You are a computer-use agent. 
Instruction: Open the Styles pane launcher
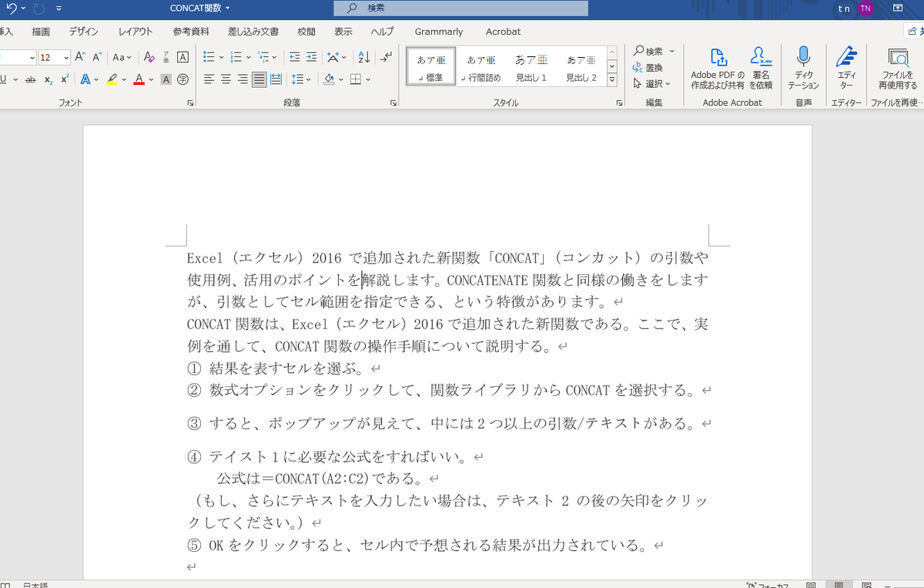tap(618, 102)
